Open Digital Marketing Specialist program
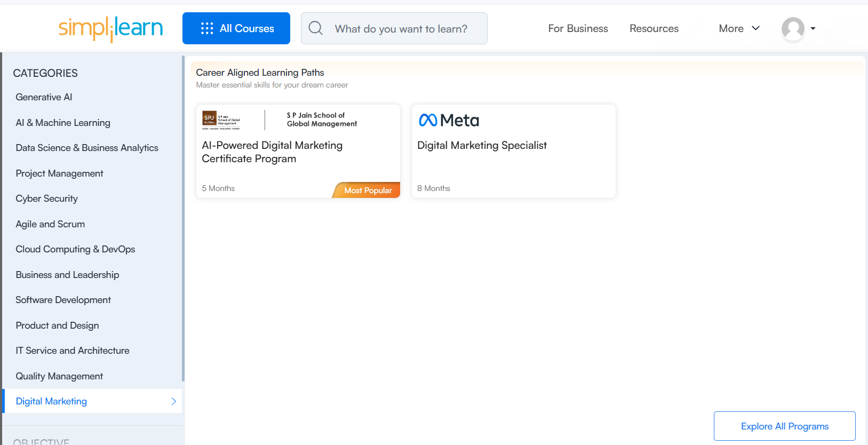The image size is (868, 445). [514, 152]
